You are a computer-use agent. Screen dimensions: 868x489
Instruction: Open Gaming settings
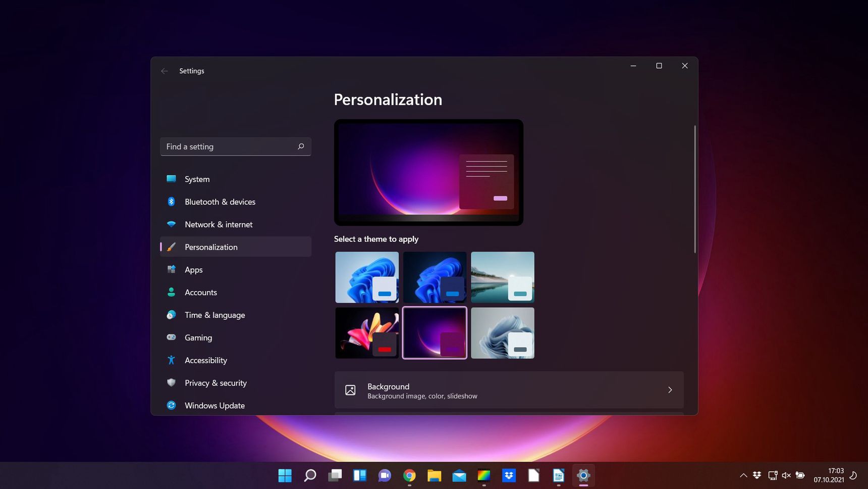click(235, 337)
